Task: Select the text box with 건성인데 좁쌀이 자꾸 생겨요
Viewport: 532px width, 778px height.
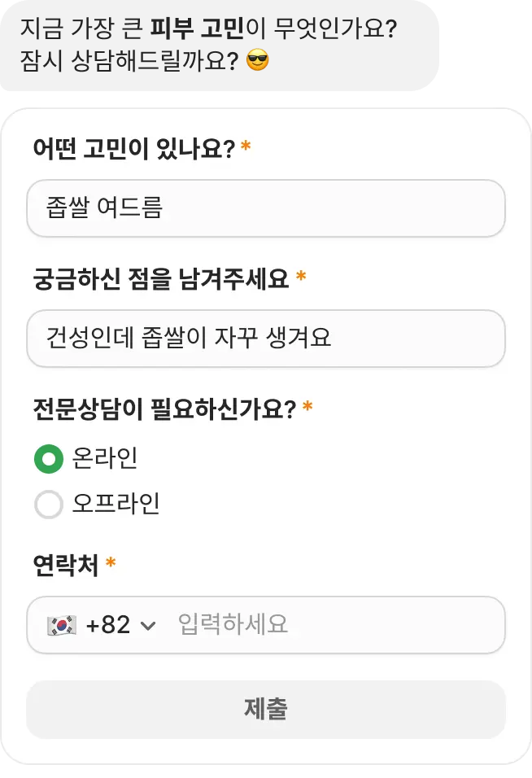Action: tap(266, 339)
